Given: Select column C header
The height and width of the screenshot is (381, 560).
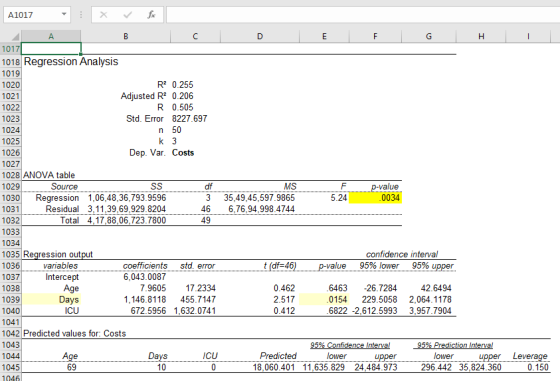Looking at the screenshot, I should (195, 36).
